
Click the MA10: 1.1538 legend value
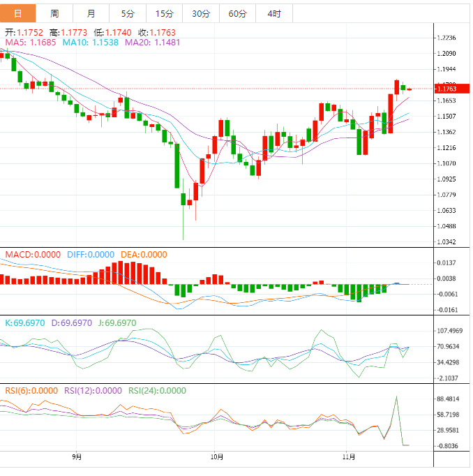click(91, 43)
